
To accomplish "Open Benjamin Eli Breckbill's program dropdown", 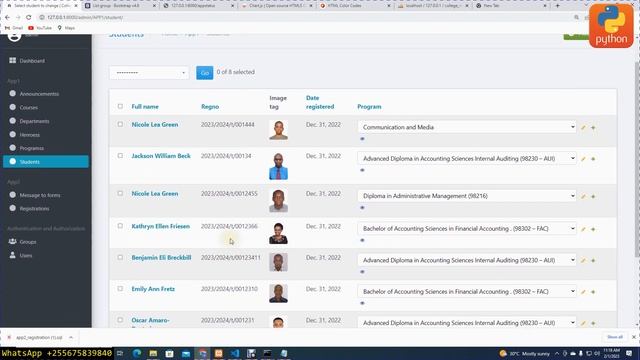I will coord(467,260).
